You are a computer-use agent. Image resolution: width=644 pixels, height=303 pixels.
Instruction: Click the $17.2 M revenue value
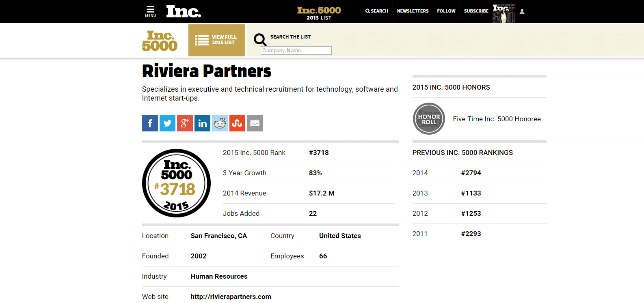pyautogui.click(x=322, y=193)
